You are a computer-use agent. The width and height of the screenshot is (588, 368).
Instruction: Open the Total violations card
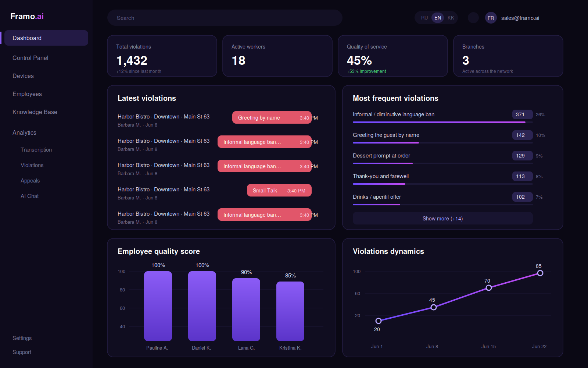[162, 56]
